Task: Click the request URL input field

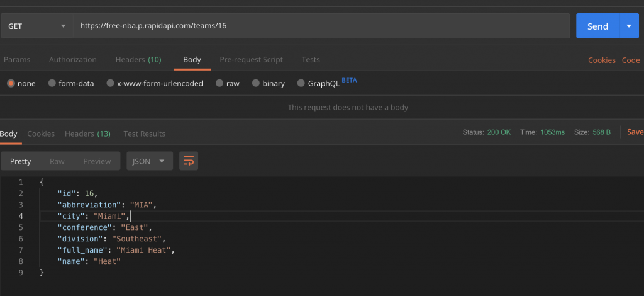Action: tap(321, 26)
